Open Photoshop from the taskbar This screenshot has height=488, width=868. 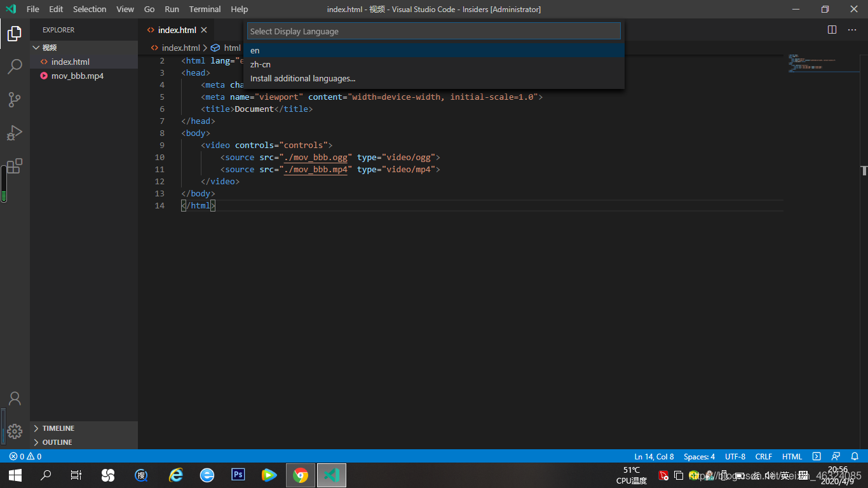(x=238, y=475)
